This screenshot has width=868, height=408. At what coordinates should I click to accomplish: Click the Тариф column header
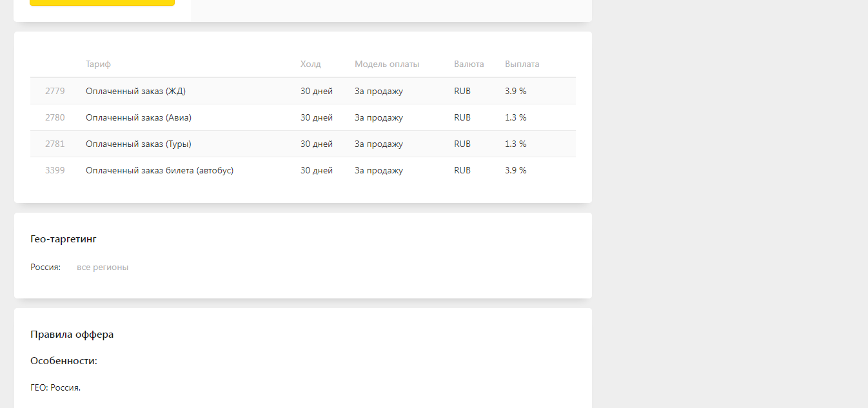pyautogui.click(x=98, y=64)
